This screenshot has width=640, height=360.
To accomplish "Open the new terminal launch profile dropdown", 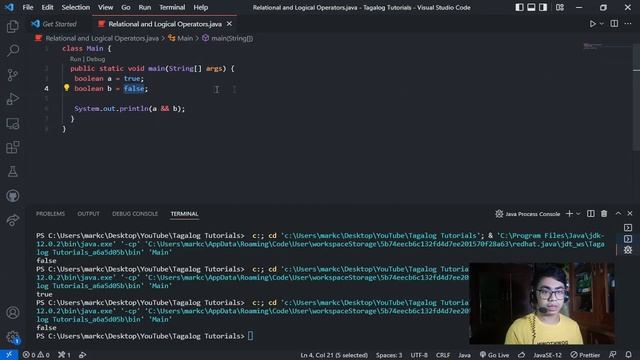I will tap(578, 213).
